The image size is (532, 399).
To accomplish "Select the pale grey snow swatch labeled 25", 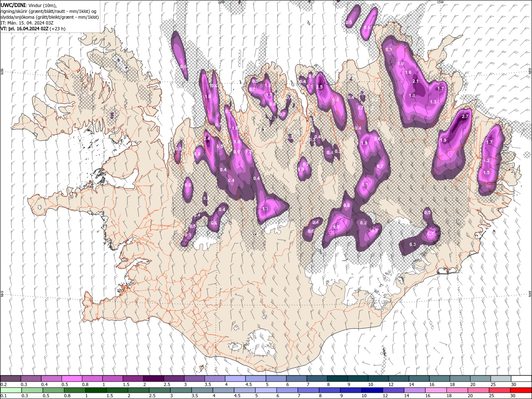I will pos(500,379).
